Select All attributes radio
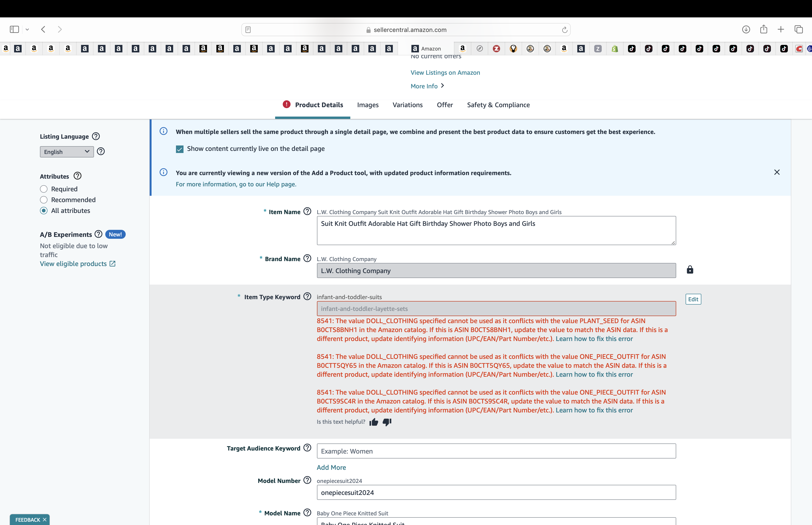The image size is (812, 525). point(44,211)
